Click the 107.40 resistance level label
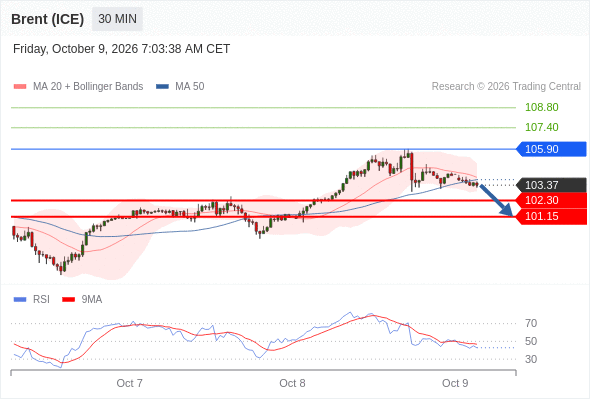590x400 pixels. tap(541, 127)
